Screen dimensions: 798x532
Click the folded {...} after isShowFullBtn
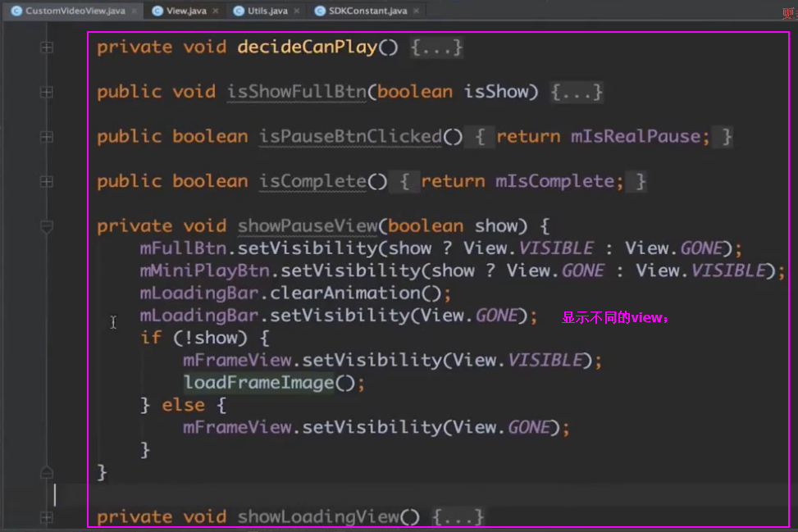pos(577,92)
